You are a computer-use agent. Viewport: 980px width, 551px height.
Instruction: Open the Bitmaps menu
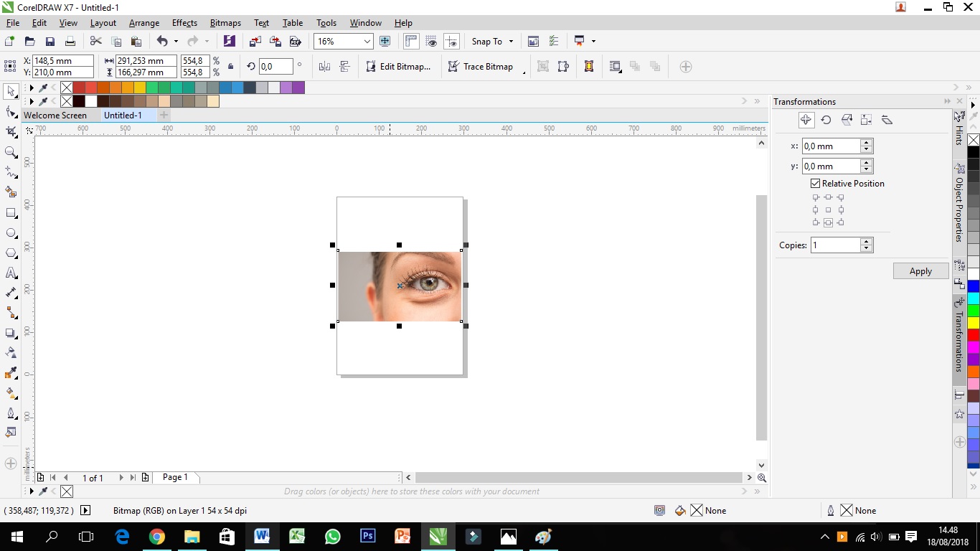(x=225, y=22)
